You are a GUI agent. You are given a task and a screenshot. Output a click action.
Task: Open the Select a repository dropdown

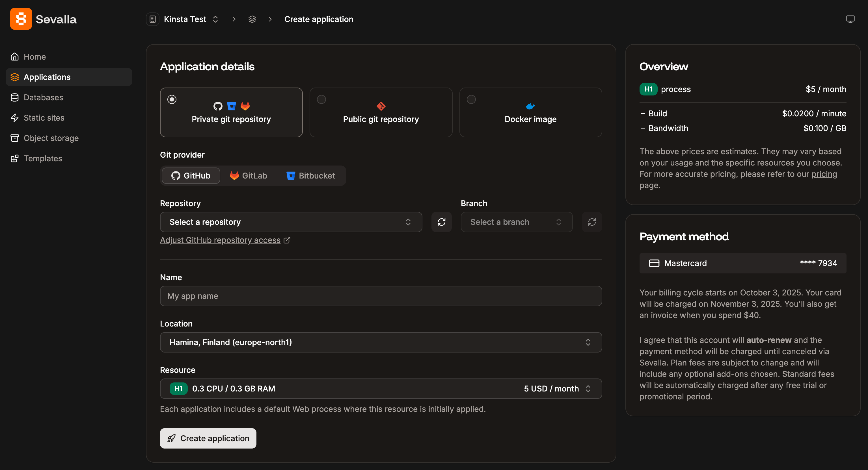tap(291, 222)
